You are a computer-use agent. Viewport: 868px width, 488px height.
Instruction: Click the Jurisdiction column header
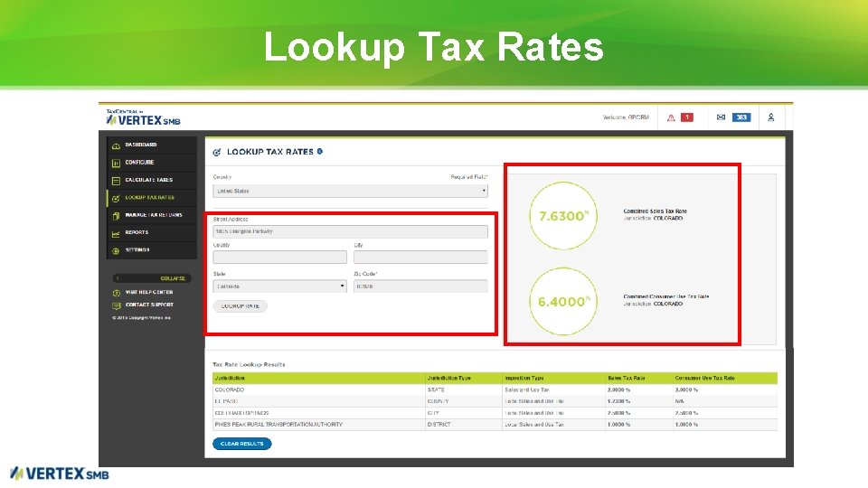(x=319, y=379)
